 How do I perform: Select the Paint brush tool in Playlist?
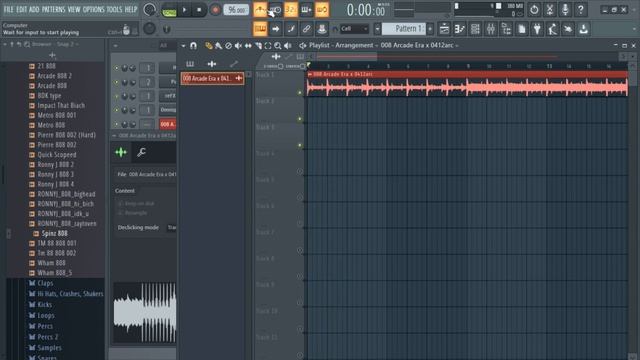(x=219, y=46)
